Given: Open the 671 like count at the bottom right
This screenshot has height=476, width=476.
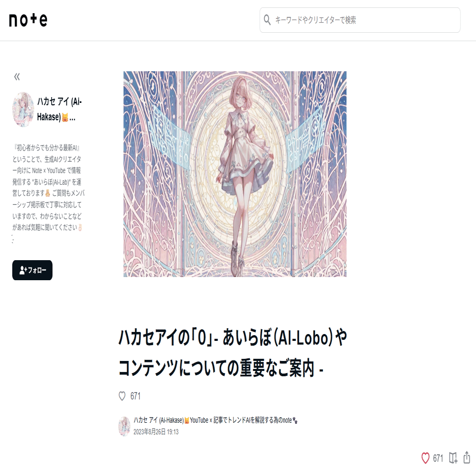Looking at the screenshot, I should pos(438,458).
